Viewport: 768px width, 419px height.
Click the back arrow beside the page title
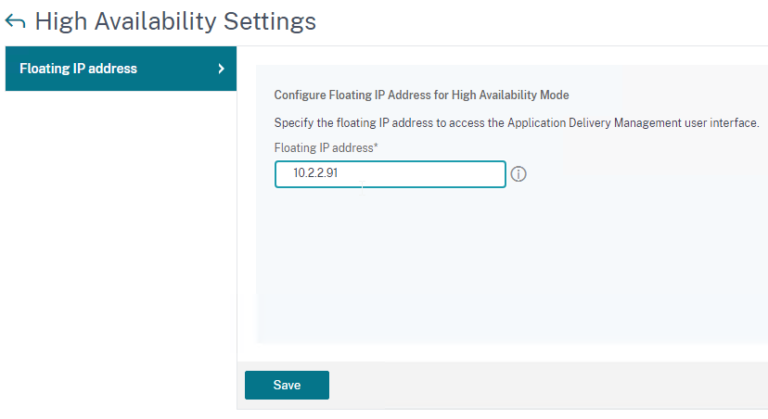[15, 21]
